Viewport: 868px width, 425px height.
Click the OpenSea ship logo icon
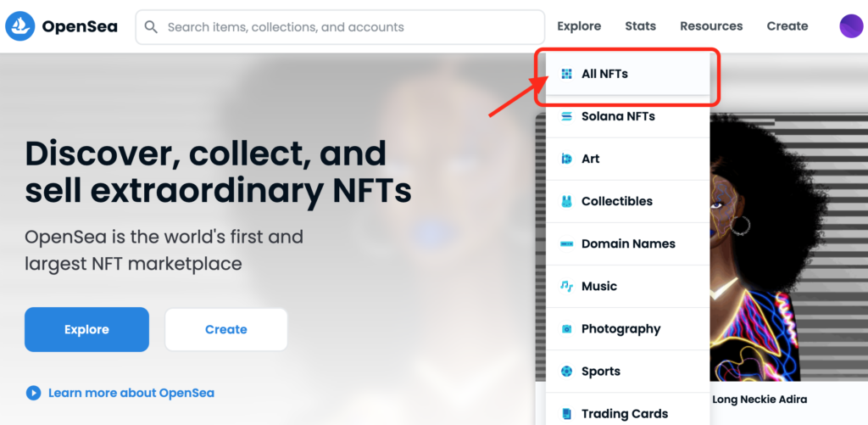20,26
